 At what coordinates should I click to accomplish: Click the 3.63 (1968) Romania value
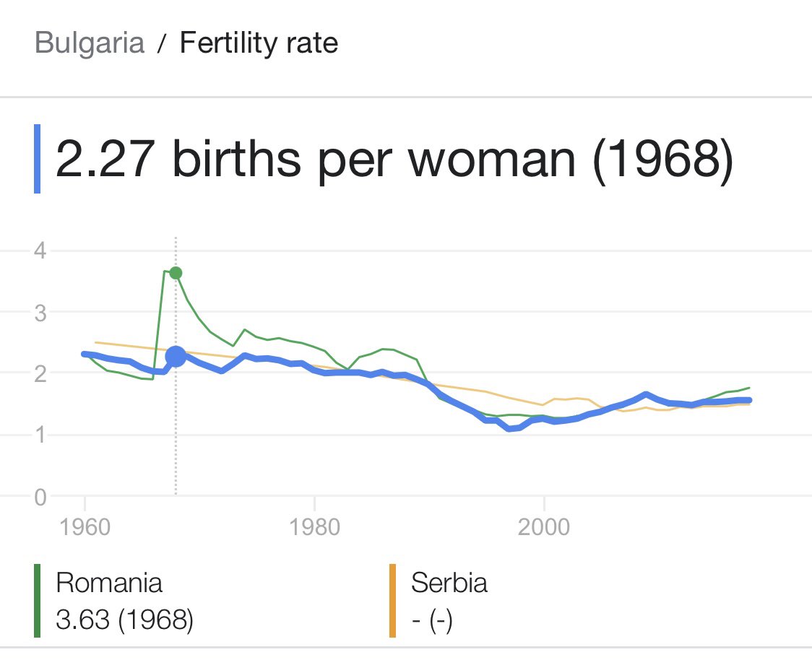pos(124,619)
